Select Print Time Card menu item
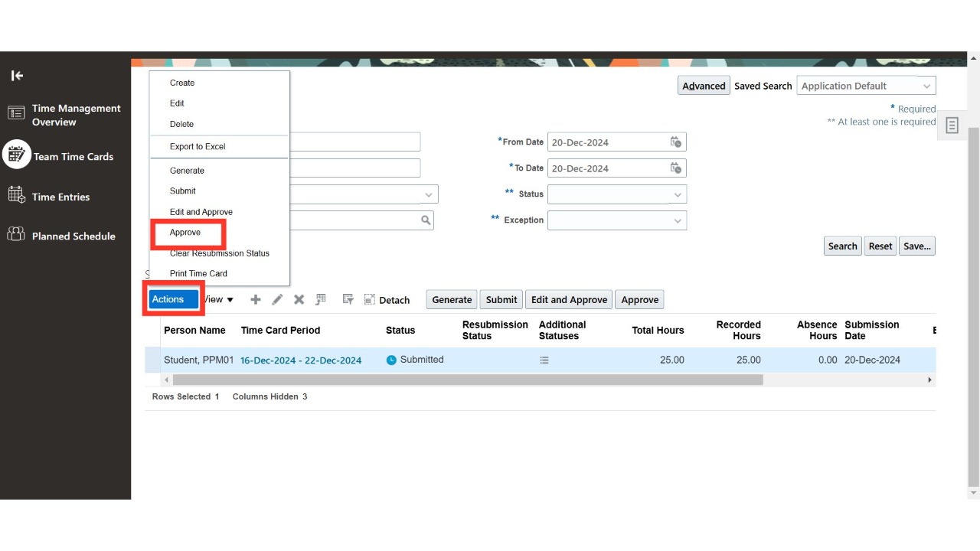The width and height of the screenshot is (980, 551). click(198, 273)
